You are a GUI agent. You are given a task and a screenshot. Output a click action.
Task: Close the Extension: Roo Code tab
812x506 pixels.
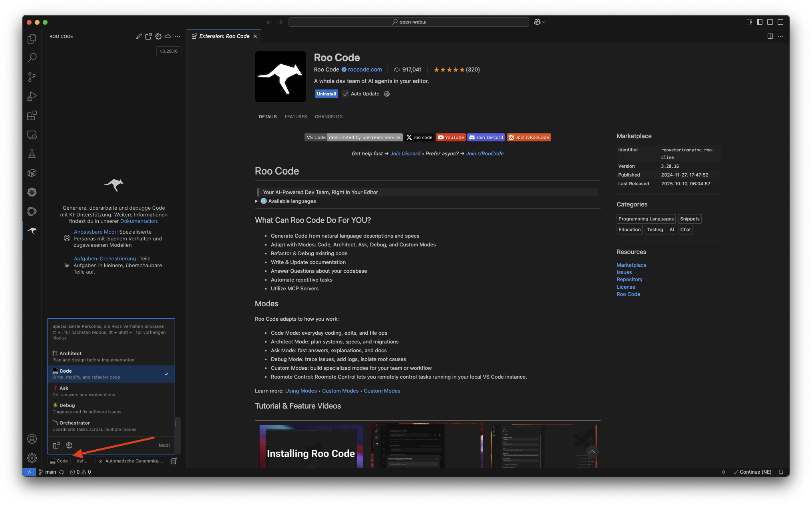click(x=255, y=36)
